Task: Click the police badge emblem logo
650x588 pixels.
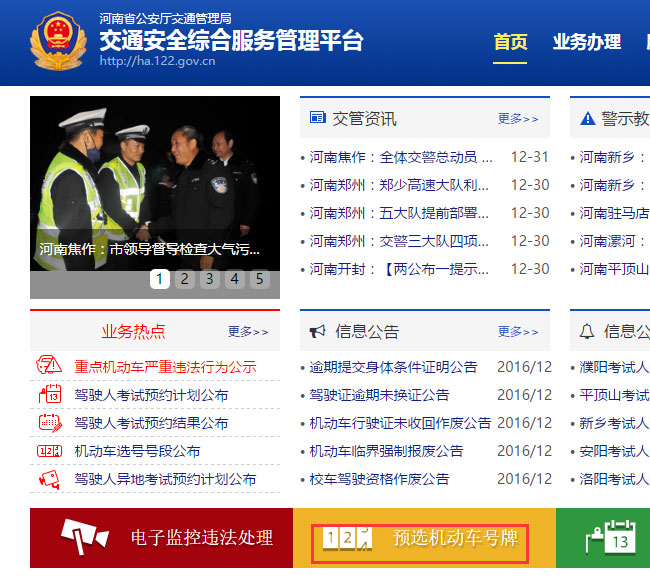Action: (x=58, y=41)
